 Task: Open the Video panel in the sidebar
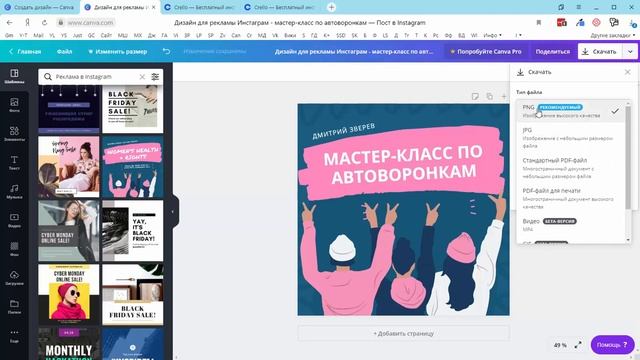click(x=14, y=220)
